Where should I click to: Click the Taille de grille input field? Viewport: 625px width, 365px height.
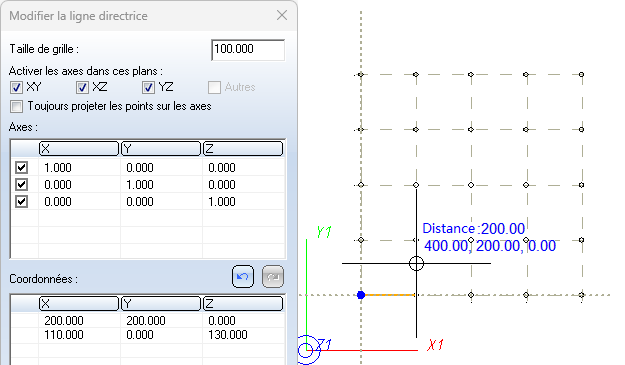pos(248,50)
